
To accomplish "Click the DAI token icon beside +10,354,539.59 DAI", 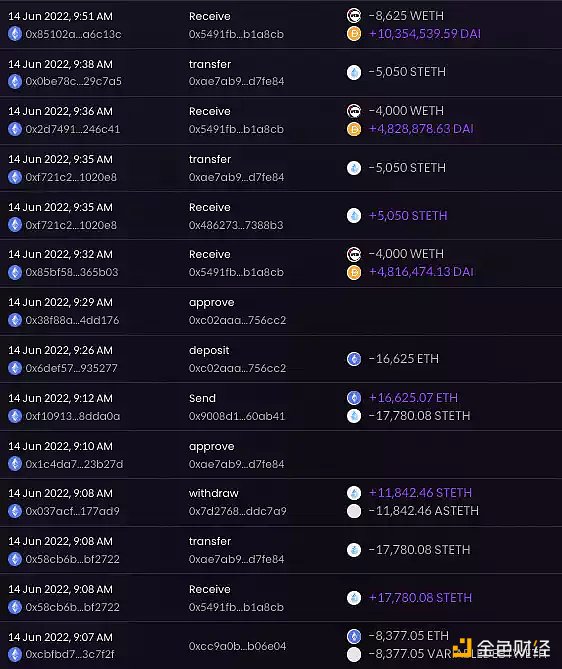I will (x=354, y=34).
